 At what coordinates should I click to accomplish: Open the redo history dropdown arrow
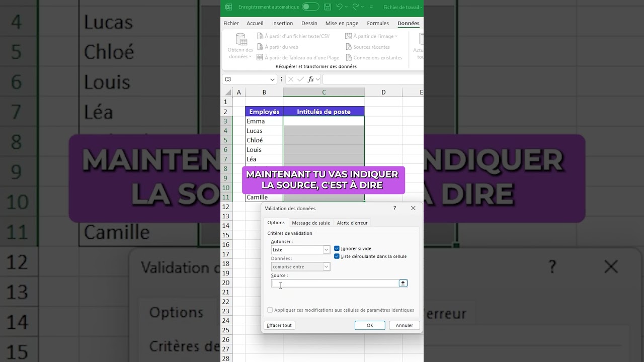pos(363,7)
